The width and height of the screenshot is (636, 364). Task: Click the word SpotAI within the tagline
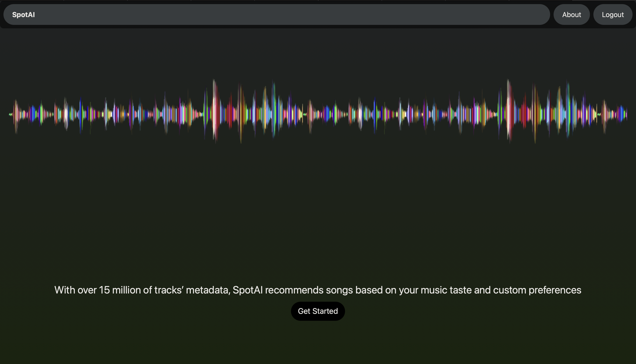pyautogui.click(x=247, y=290)
